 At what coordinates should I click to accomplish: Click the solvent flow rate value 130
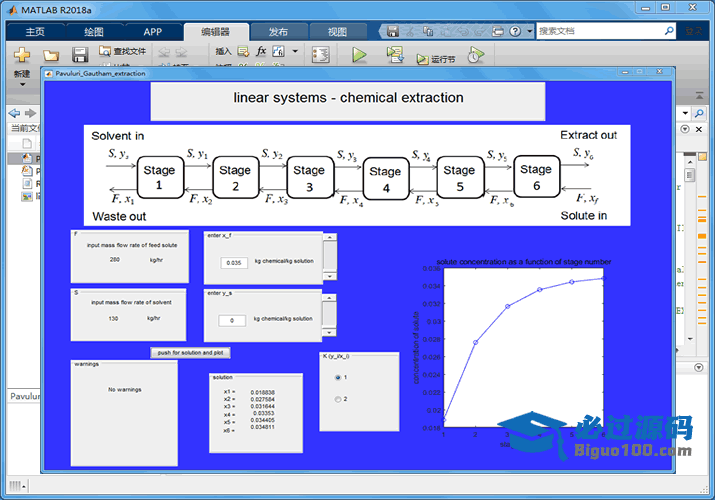[113, 318]
